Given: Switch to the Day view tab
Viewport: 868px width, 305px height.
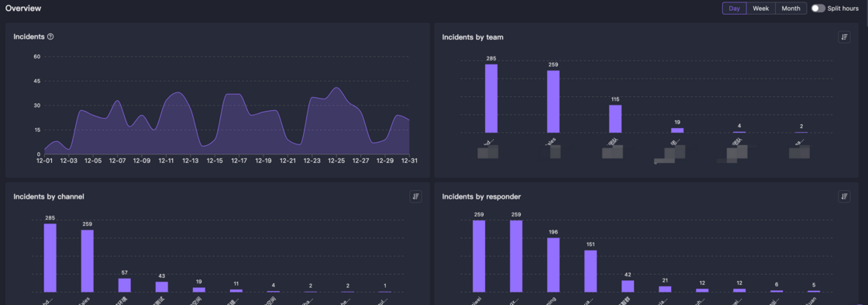Looking at the screenshot, I should click(x=734, y=9).
